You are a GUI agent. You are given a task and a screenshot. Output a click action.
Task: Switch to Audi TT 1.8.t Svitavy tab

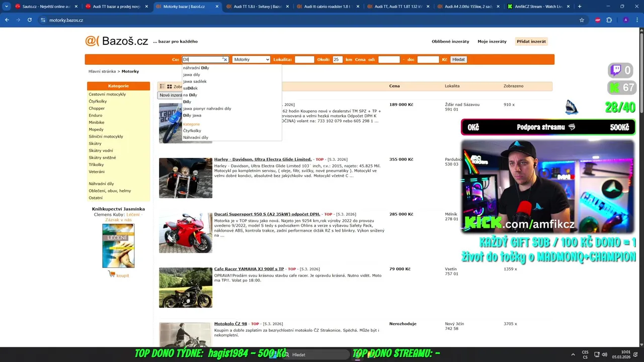point(257,7)
